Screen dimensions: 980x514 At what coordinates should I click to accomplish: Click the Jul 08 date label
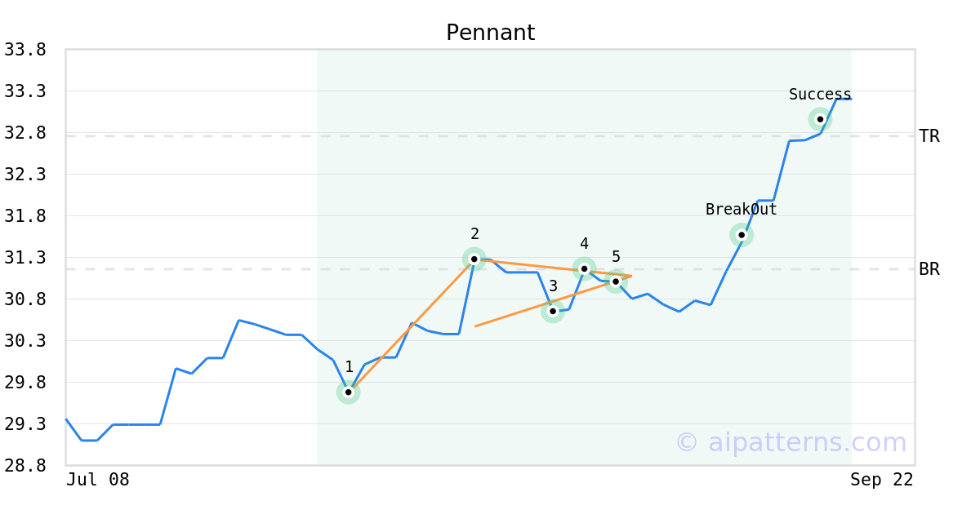(x=98, y=480)
